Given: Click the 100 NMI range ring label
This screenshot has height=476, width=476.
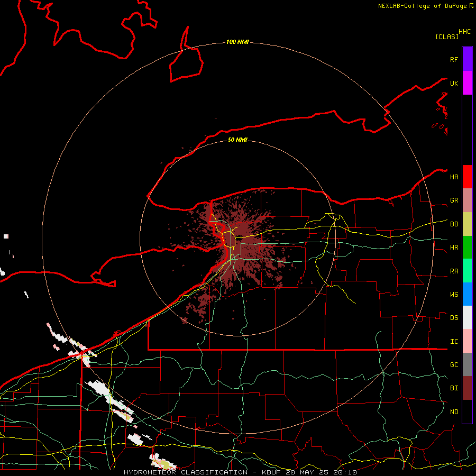Looking at the screenshot, I should pyautogui.click(x=237, y=42).
